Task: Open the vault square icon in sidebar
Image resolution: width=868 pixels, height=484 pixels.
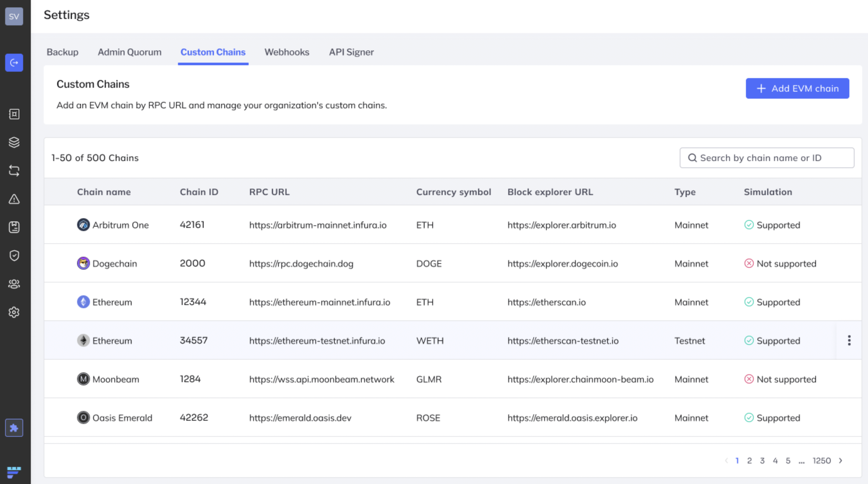Action: click(x=14, y=114)
